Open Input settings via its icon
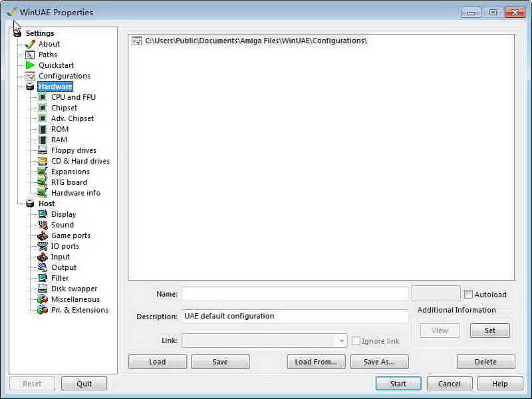This screenshot has width=532, height=399. coord(43,257)
